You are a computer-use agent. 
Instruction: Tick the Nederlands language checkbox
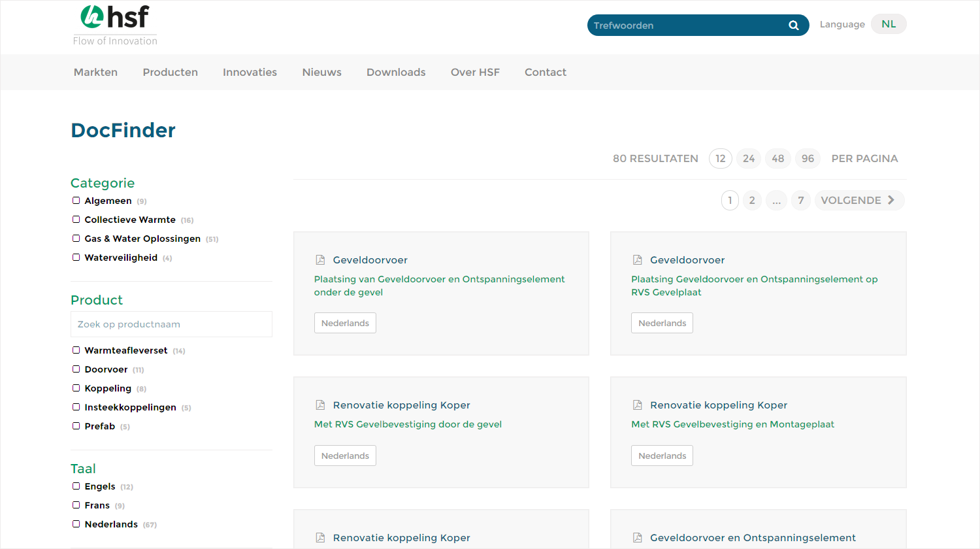pyautogui.click(x=76, y=524)
